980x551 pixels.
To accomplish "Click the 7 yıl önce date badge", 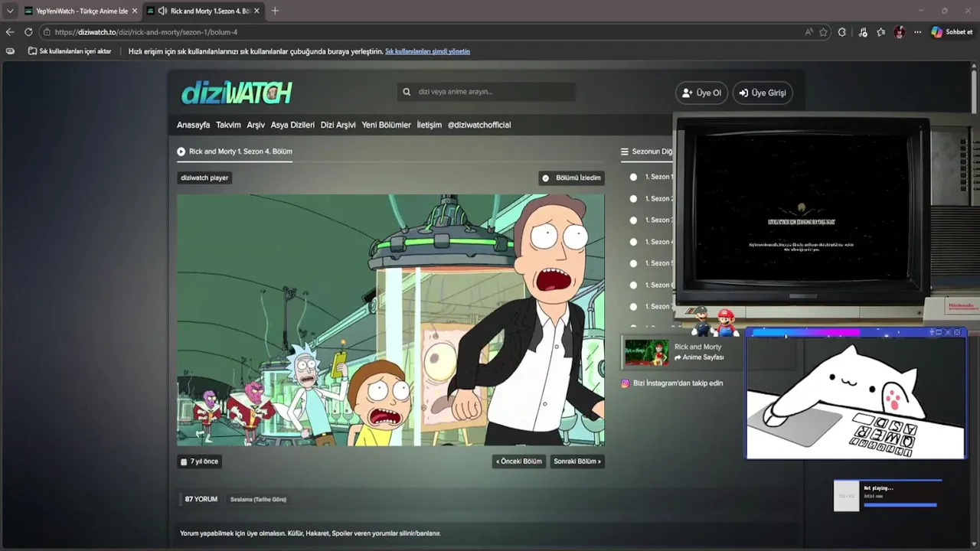I will [199, 461].
